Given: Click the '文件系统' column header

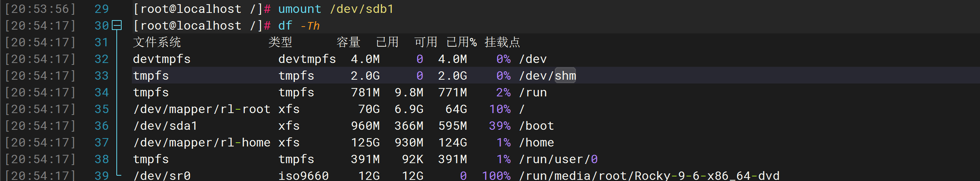Looking at the screenshot, I should 157,42.
